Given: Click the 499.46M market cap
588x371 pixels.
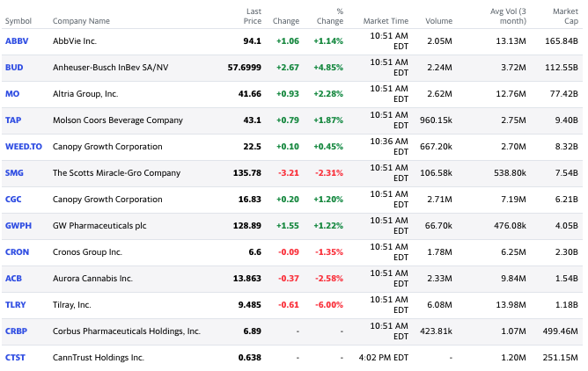Looking at the screenshot, I should pos(561,331).
